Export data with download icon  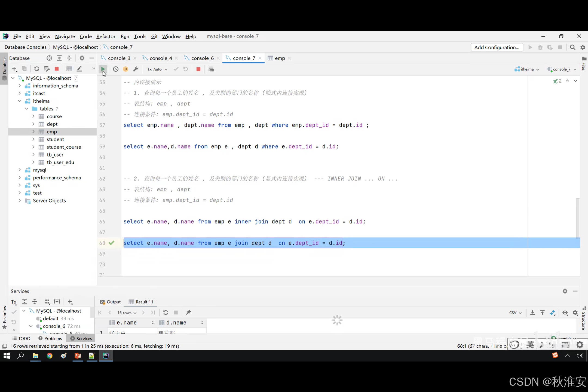(x=532, y=313)
